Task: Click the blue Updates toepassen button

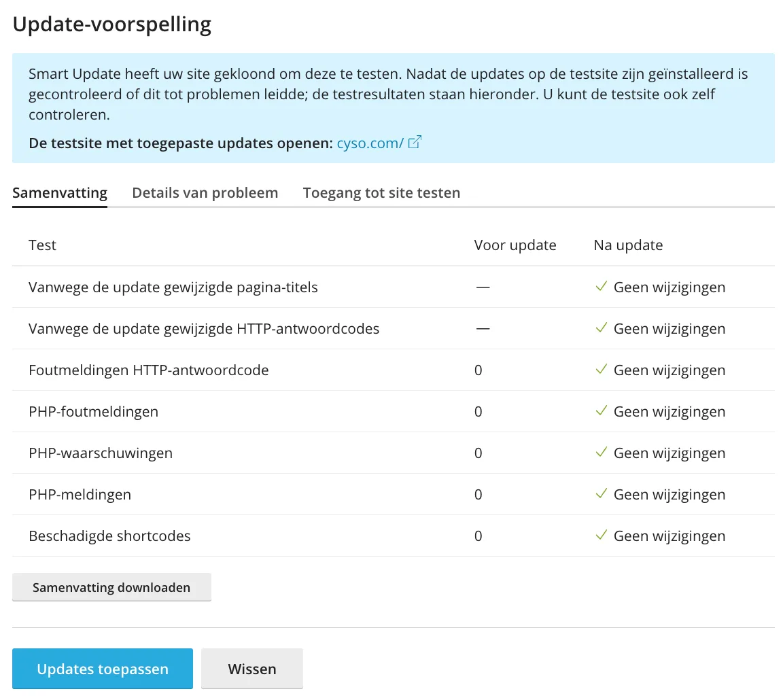Action: click(103, 669)
